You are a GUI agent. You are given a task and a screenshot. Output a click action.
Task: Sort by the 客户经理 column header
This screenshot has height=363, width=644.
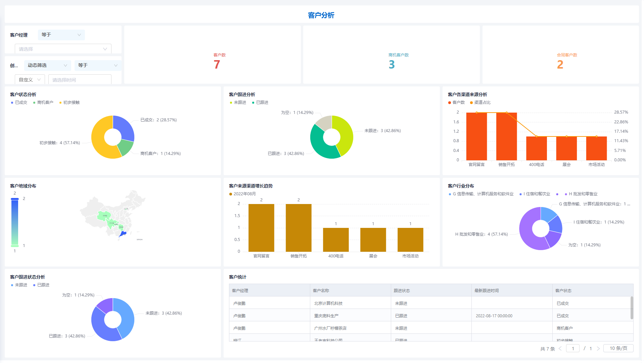tap(270, 290)
